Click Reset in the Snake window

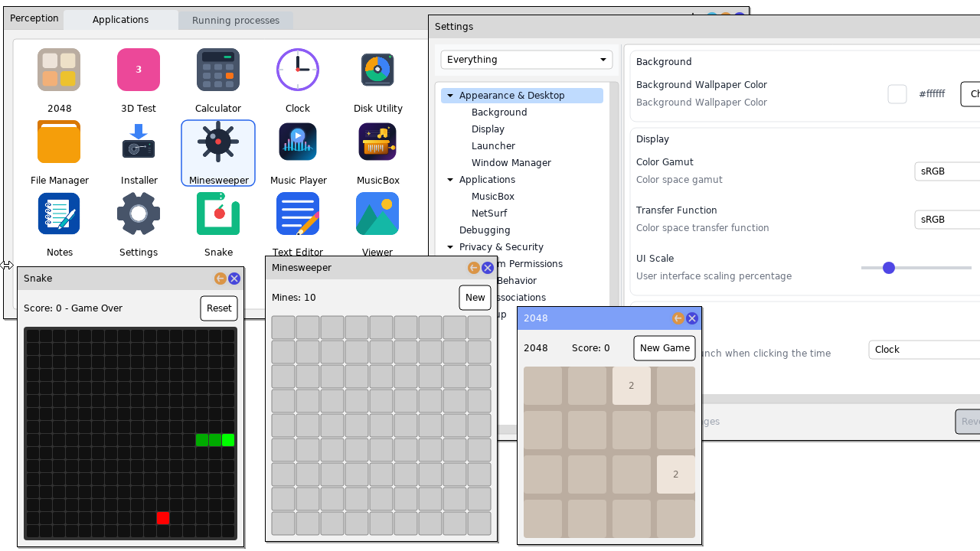(x=219, y=308)
